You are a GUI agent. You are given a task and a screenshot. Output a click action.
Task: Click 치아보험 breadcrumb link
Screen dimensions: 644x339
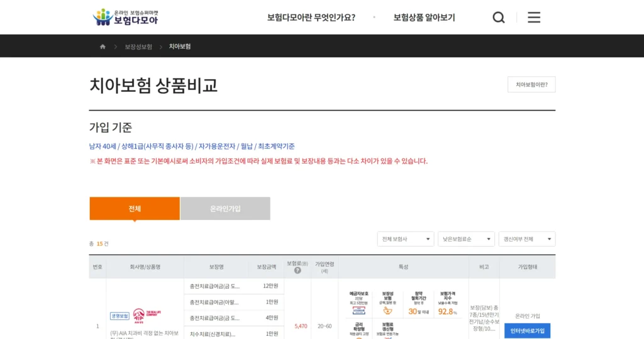pyautogui.click(x=180, y=47)
